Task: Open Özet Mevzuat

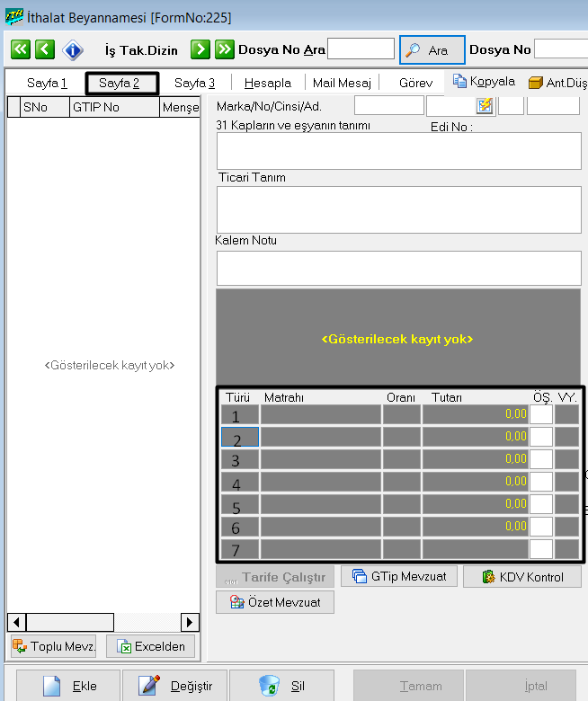Action: tap(275, 602)
